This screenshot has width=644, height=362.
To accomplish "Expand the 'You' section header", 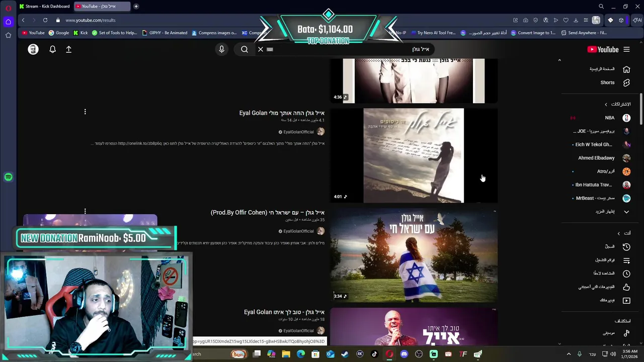I will pyautogui.click(x=624, y=233).
